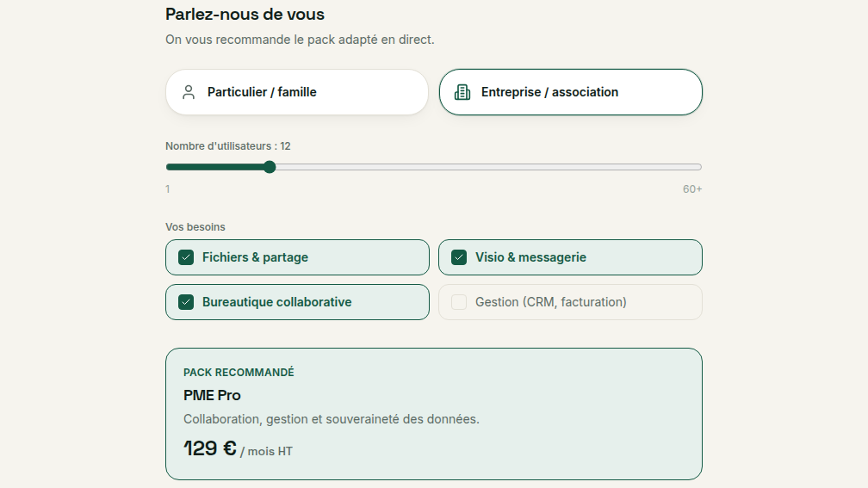868x488 pixels.
Task: Click the pack description 'Collaboration, gestion et souveraineté'
Action: 331,419
